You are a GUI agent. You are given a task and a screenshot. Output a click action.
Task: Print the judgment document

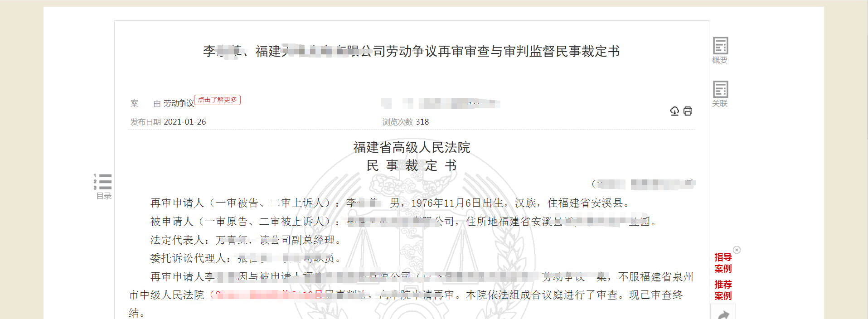click(x=688, y=111)
